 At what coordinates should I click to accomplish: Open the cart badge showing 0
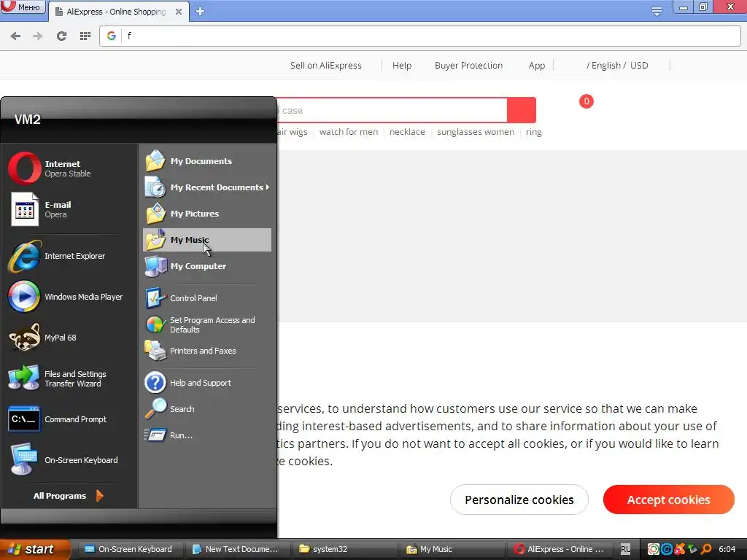(x=587, y=101)
